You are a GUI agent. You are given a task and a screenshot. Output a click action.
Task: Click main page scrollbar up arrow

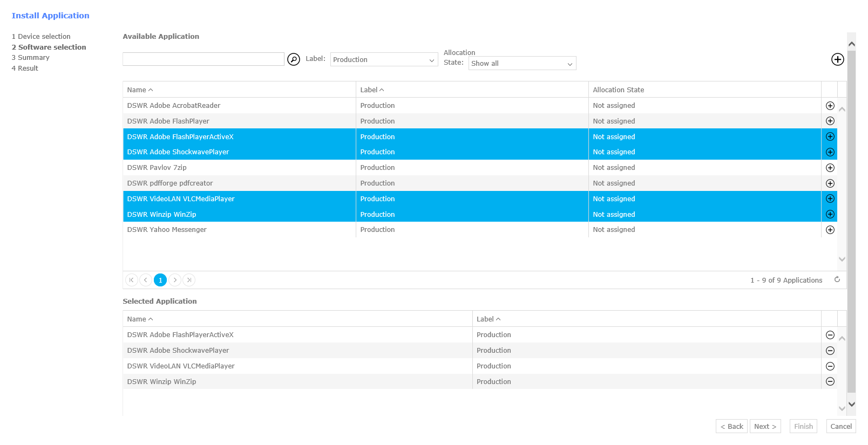pyautogui.click(x=852, y=44)
